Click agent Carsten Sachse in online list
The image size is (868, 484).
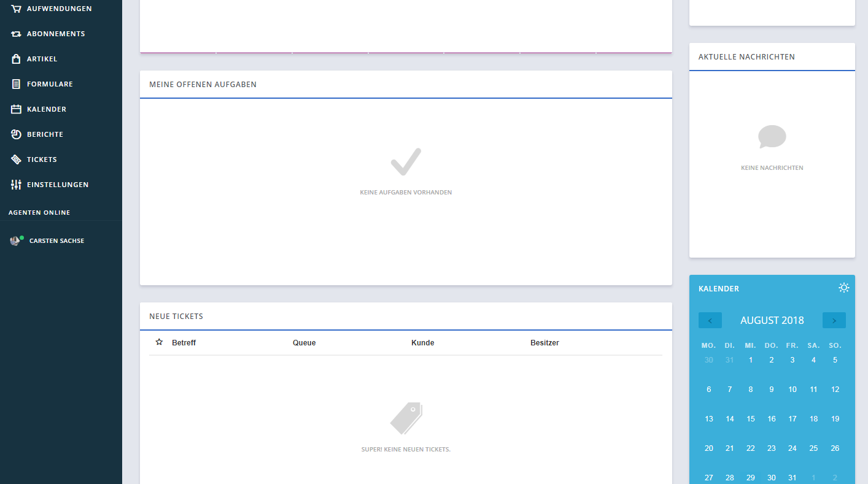pos(56,241)
